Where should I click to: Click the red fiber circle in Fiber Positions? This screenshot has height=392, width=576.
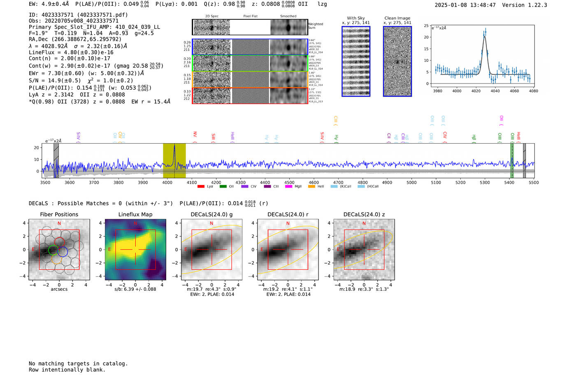point(60,242)
